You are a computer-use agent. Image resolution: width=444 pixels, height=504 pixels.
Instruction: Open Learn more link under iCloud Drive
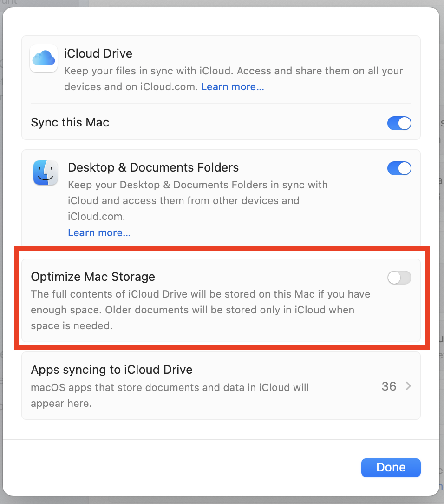[x=232, y=87]
